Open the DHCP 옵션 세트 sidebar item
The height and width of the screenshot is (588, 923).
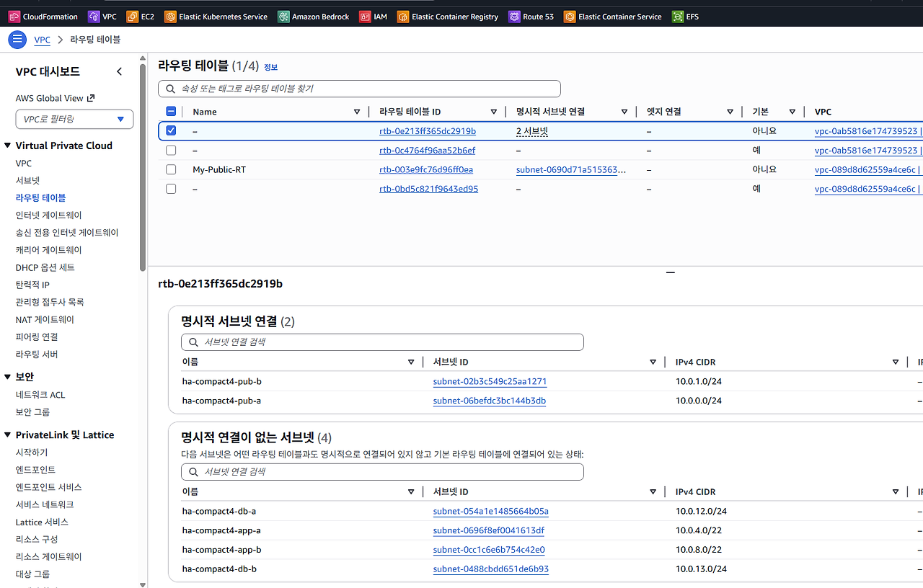click(45, 267)
